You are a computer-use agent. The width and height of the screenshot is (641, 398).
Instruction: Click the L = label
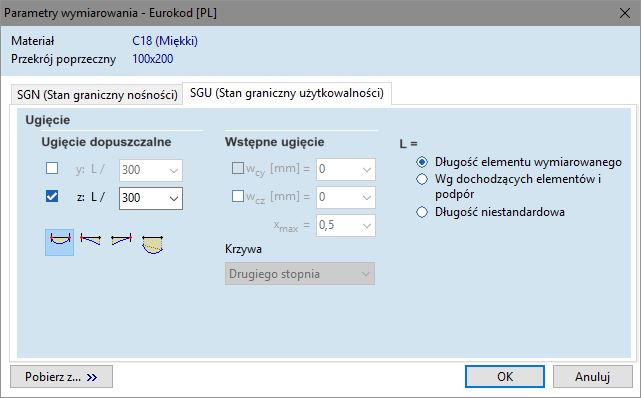(x=408, y=144)
